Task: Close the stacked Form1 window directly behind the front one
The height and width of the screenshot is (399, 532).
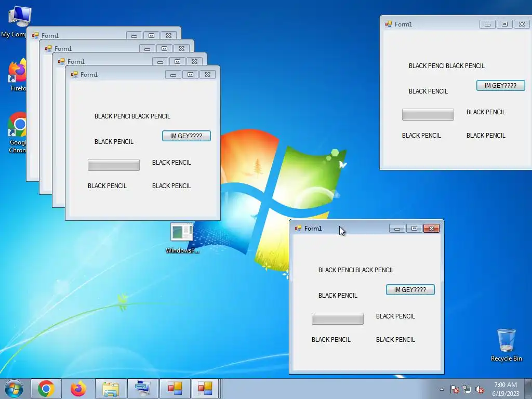Action: pos(194,61)
